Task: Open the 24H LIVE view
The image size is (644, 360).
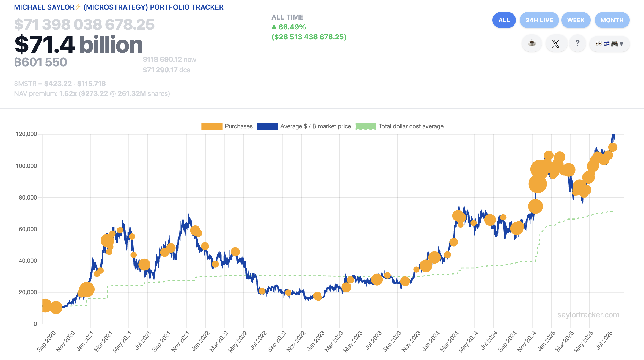Action: click(x=539, y=20)
